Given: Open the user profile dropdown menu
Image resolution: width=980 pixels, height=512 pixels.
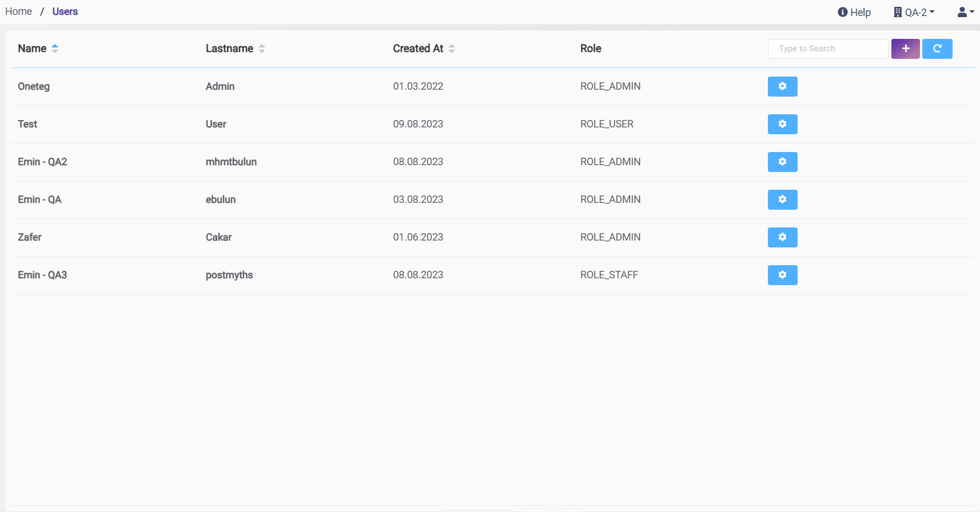Looking at the screenshot, I should pos(965,12).
